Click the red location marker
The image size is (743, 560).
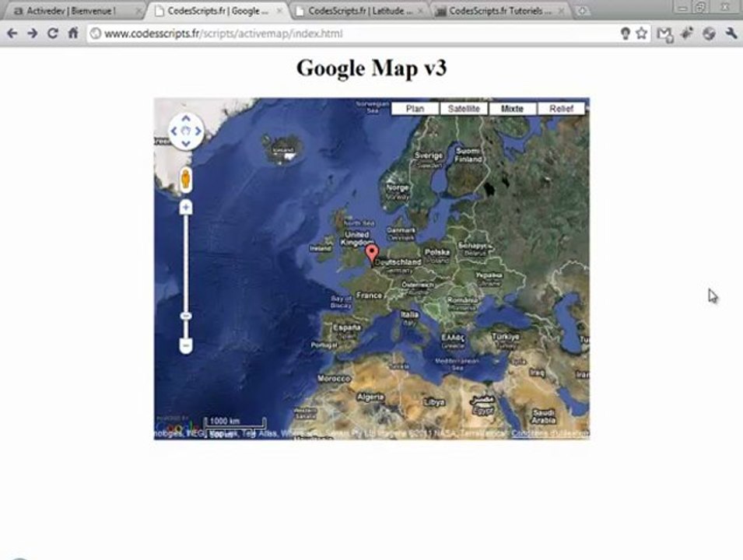[372, 254]
